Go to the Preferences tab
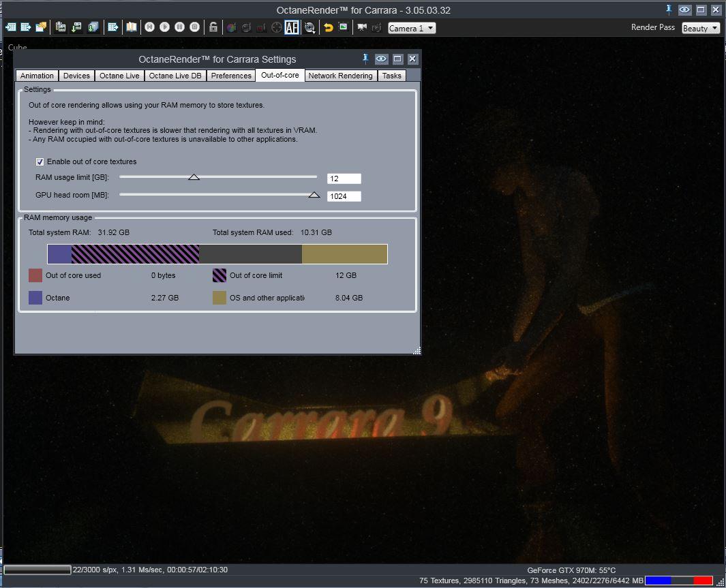Screen dimensions: 726x588 [231, 76]
